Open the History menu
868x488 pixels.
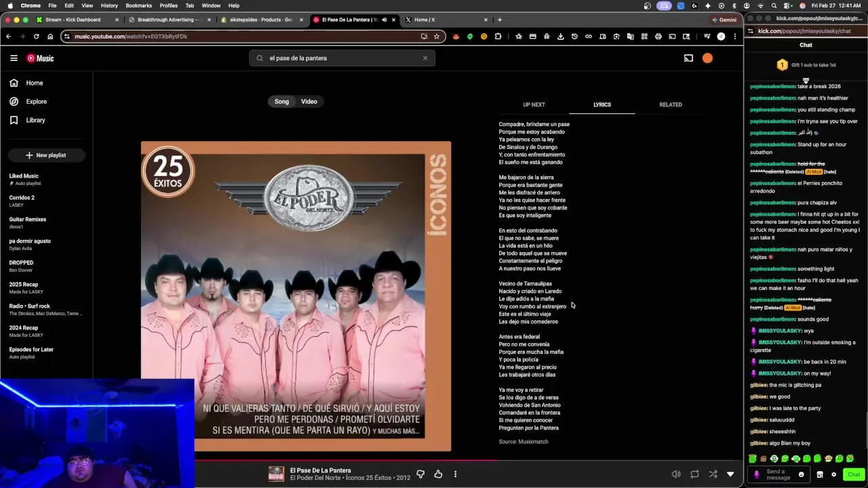point(109,5)
